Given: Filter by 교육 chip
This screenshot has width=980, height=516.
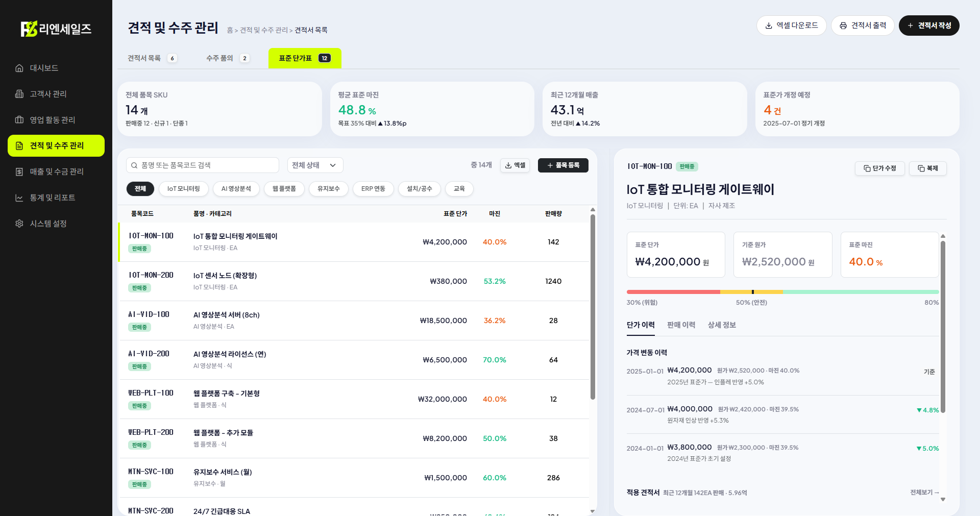Looking at the screenshot, I should [459, 189].
